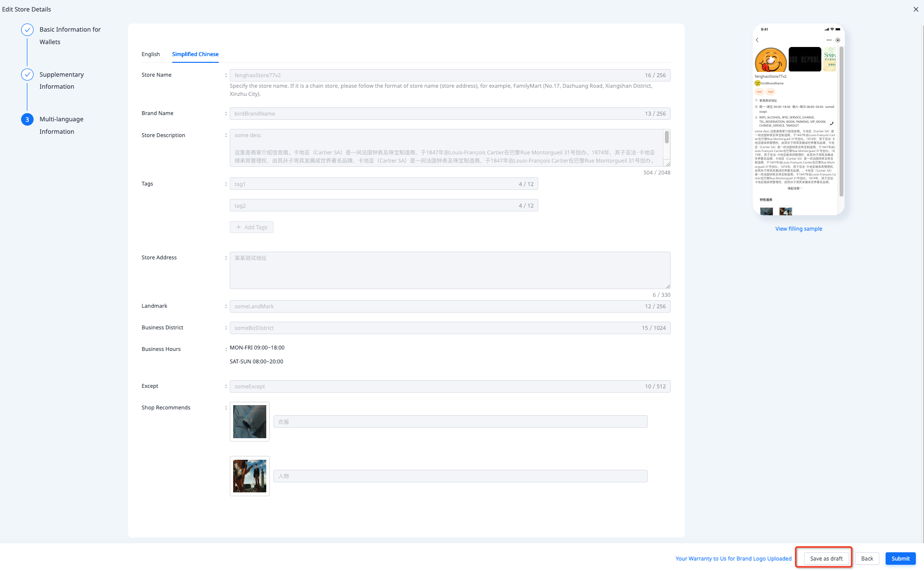
Task: Open the View filling sample link
Action: (798, 229)
